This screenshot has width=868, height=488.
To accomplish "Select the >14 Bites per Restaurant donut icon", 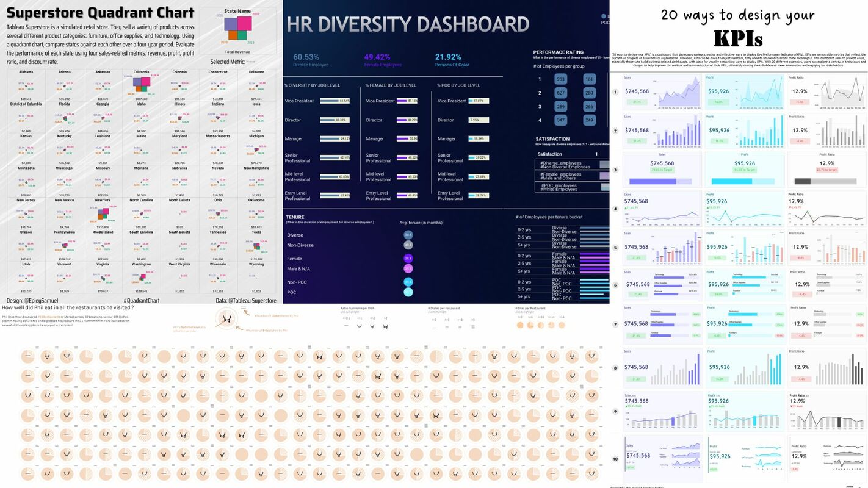I will pos(560,325).
